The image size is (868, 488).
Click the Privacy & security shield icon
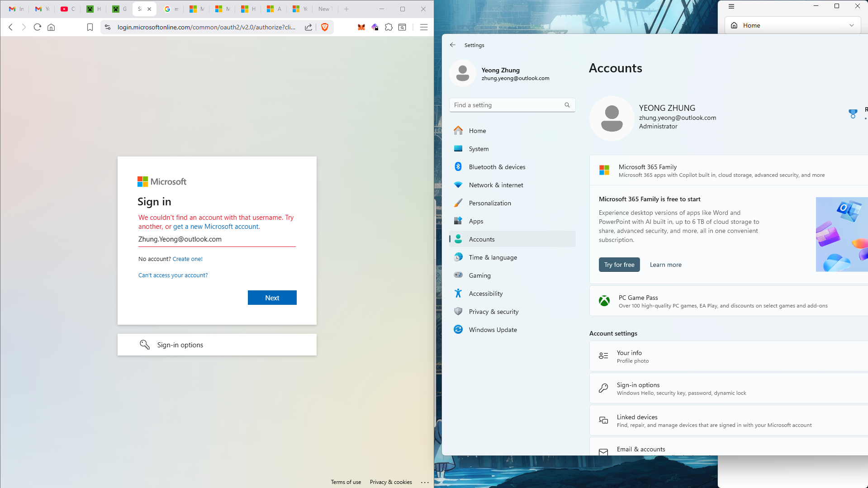(x=458, y=311)
